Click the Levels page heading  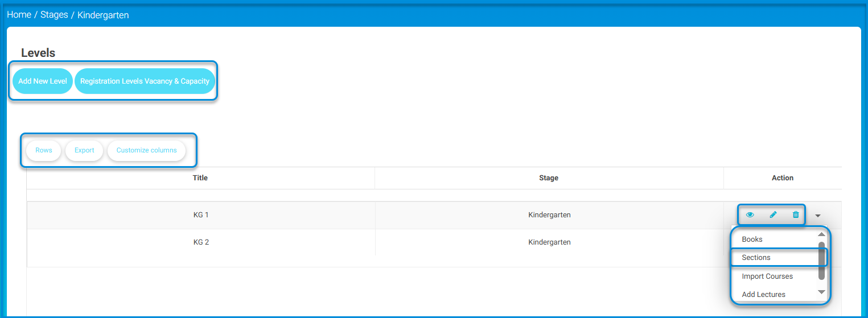[x=38, y=53]
